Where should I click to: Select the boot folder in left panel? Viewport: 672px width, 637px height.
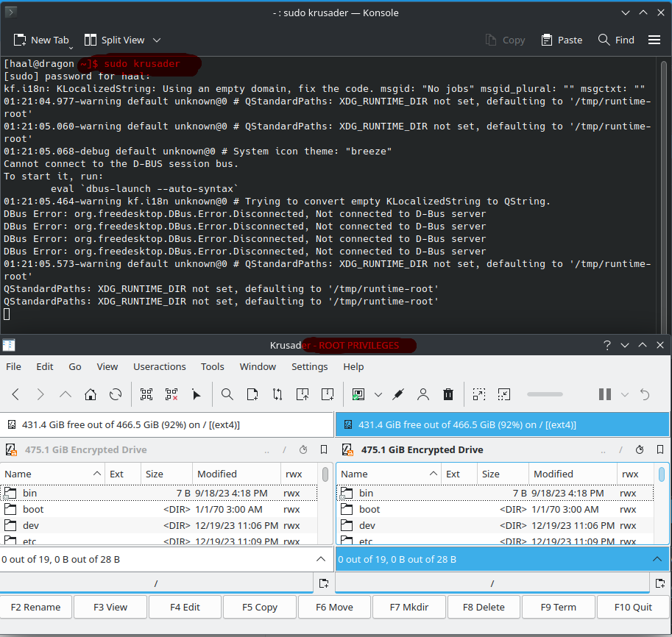(x=159, y=509)
